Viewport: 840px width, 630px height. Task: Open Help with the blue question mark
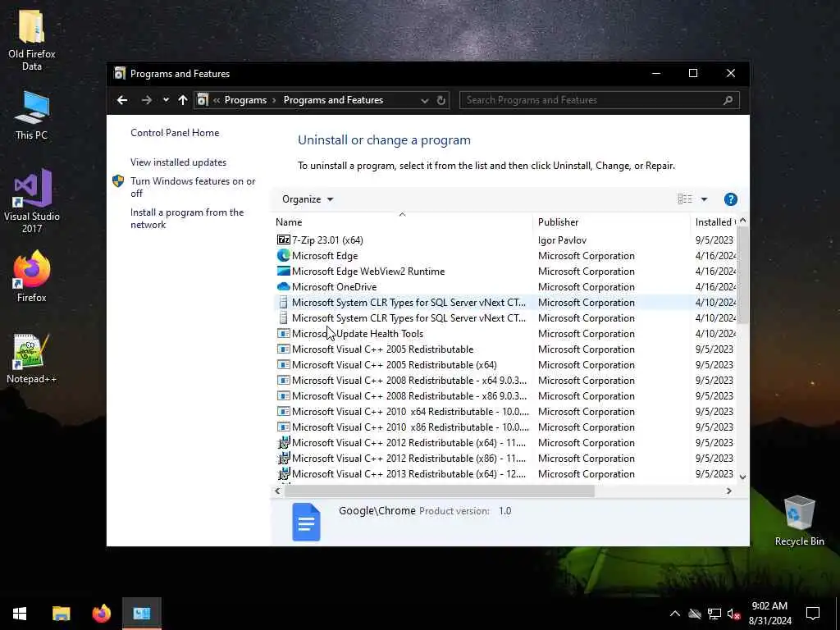click(730, 199)
